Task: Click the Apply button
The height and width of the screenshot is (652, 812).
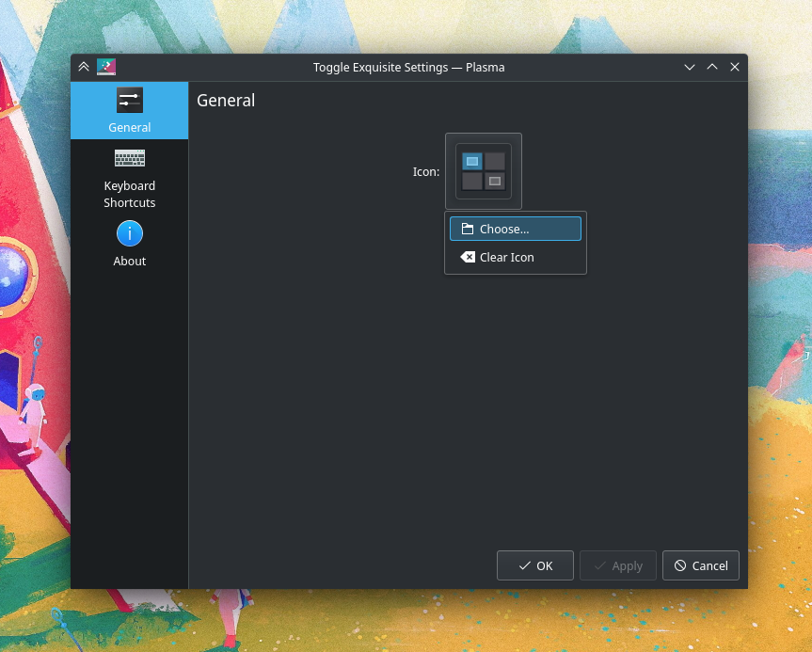Action: pos(618,565)
